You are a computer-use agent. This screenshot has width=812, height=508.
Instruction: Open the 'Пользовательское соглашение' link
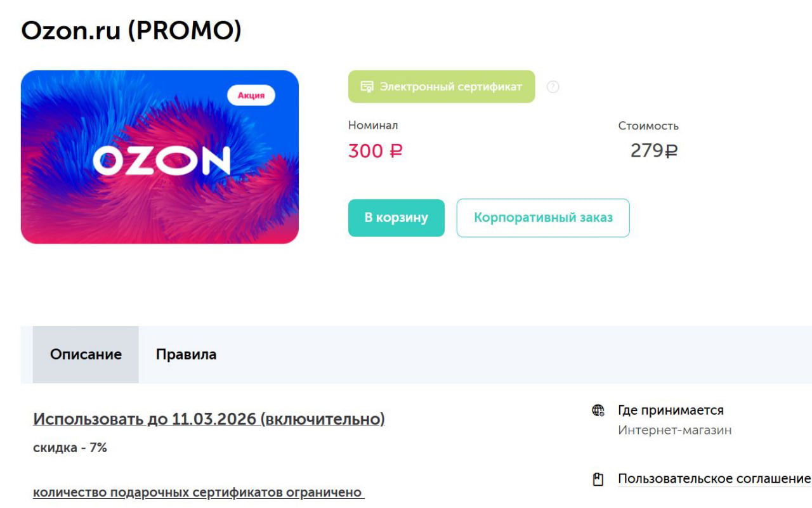pos(713,479)
